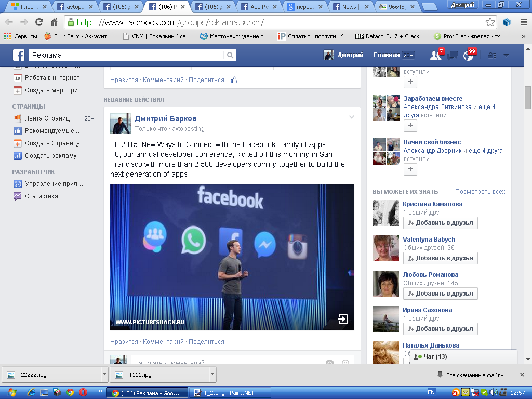Click the search magnifier icon in Facebook search
Viewport: 532px width, 399px height.
(230, 55)
